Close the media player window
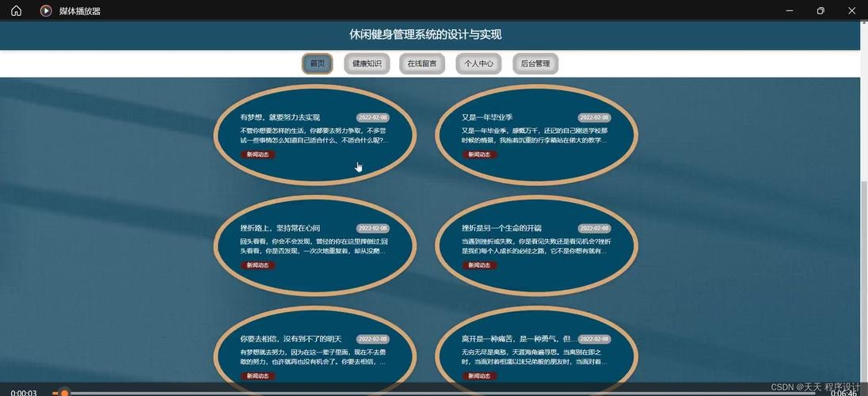The image size is (868, 396). [x=851, y=11]
